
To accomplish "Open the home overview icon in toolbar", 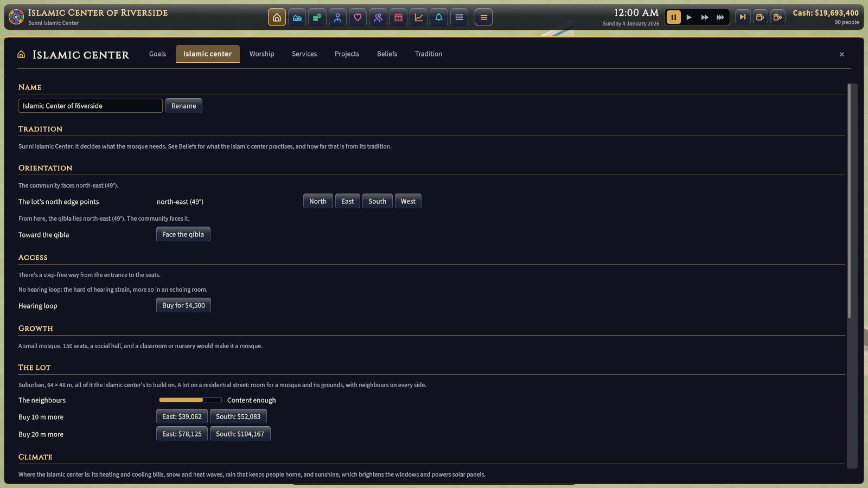I will tap(277, 17).
